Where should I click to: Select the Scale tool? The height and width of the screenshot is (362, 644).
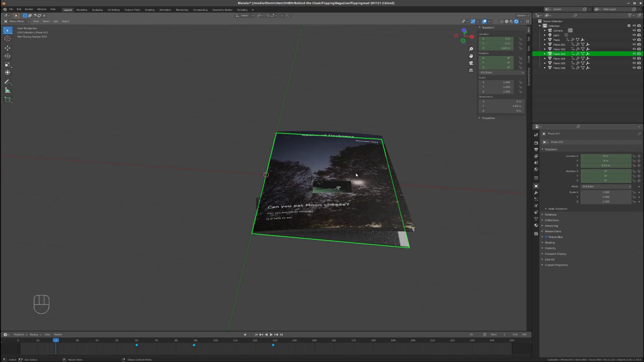(7, 64)
